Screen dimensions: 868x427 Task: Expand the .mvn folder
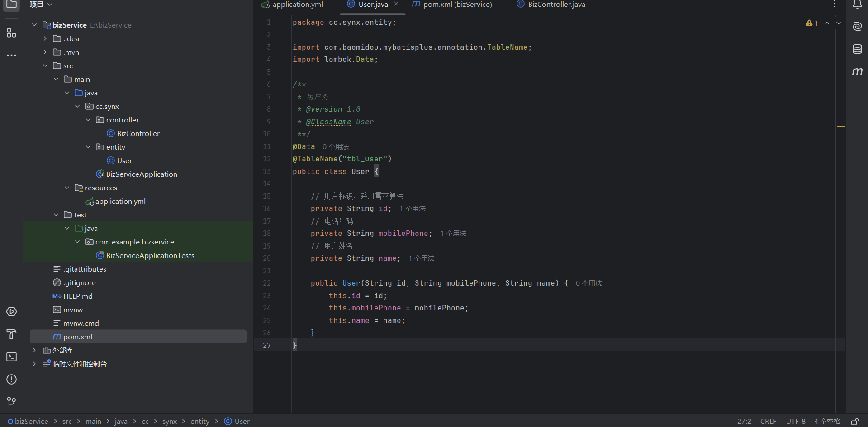tap(45, 52)
